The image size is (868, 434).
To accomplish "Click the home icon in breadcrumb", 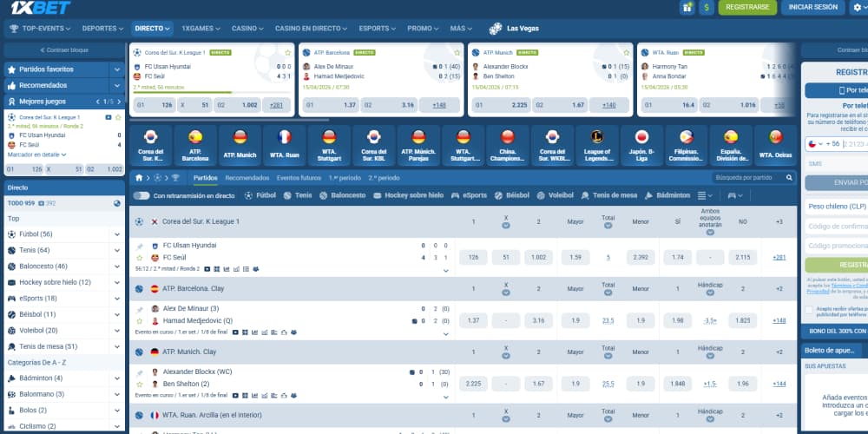I will point(139,178).
